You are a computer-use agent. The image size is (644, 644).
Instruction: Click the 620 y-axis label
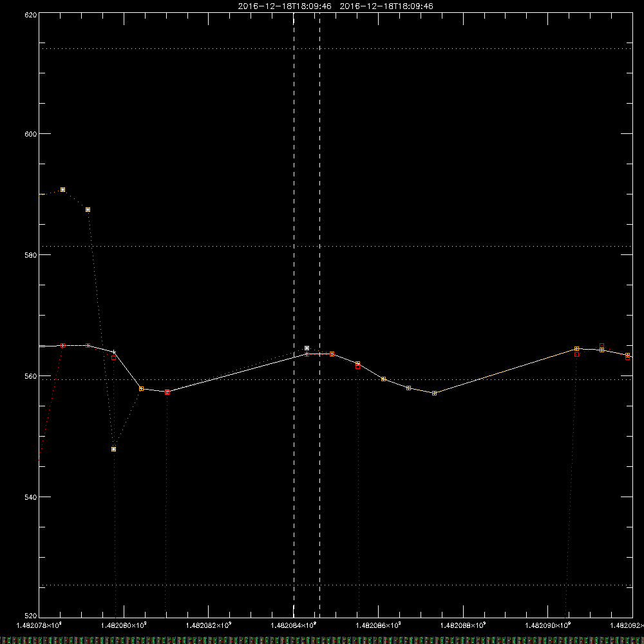tap(31, 15)
